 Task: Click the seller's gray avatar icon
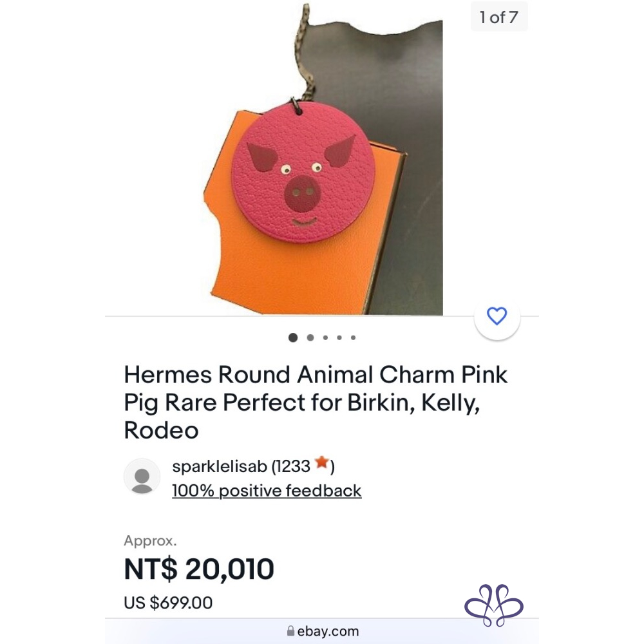pos(142,477)
